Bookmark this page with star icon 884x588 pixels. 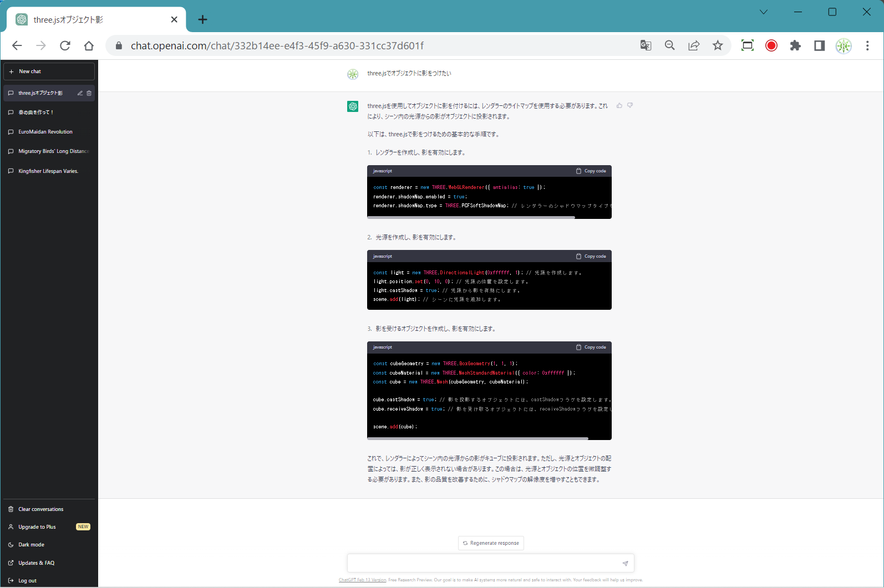point(718,45)
